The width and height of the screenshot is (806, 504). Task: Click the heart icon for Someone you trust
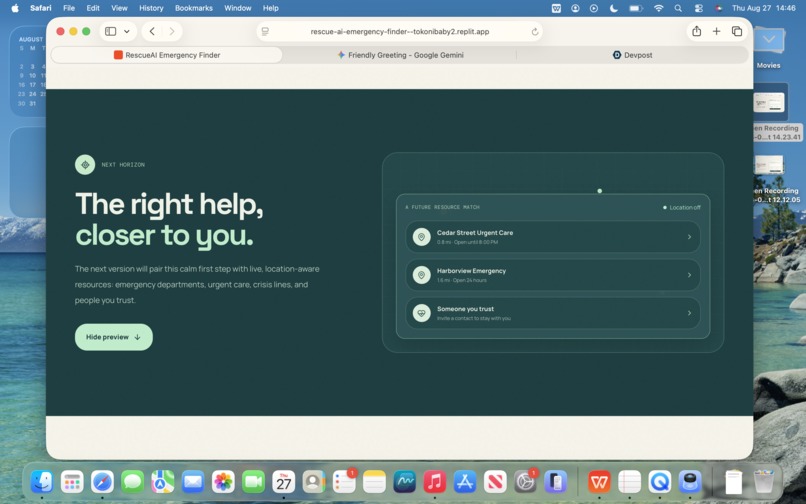422,313
